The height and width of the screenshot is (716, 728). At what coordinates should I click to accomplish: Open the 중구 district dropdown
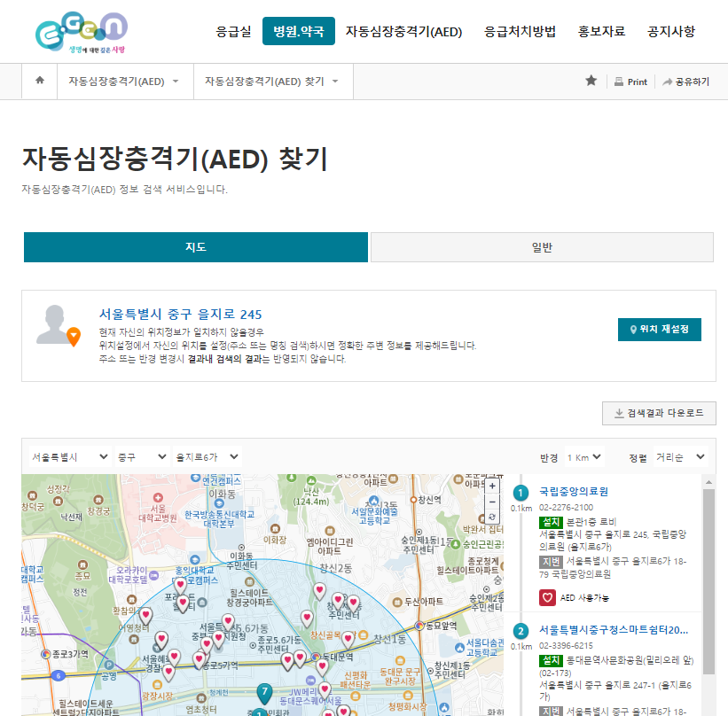(x=141, y=457)
